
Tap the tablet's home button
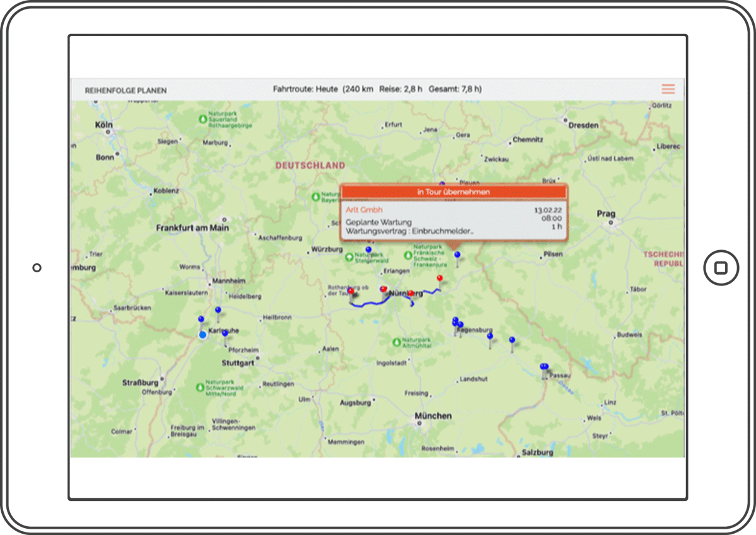(721, 268)
